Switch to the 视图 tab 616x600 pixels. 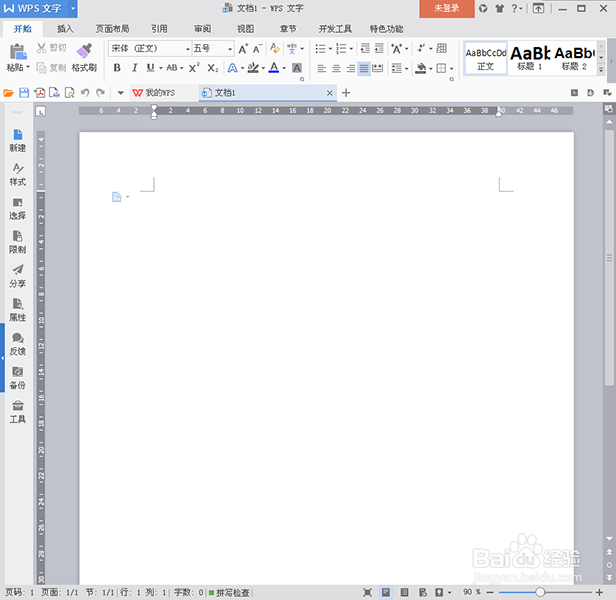246,29
